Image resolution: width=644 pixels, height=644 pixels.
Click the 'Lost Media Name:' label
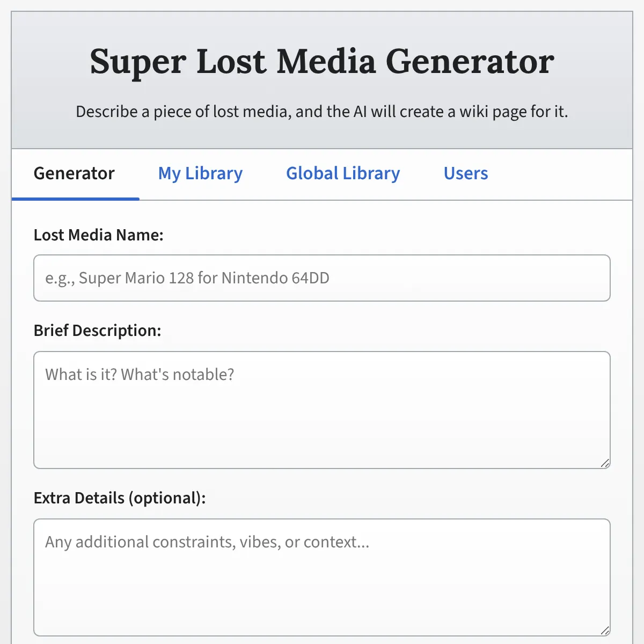[98, 235]
